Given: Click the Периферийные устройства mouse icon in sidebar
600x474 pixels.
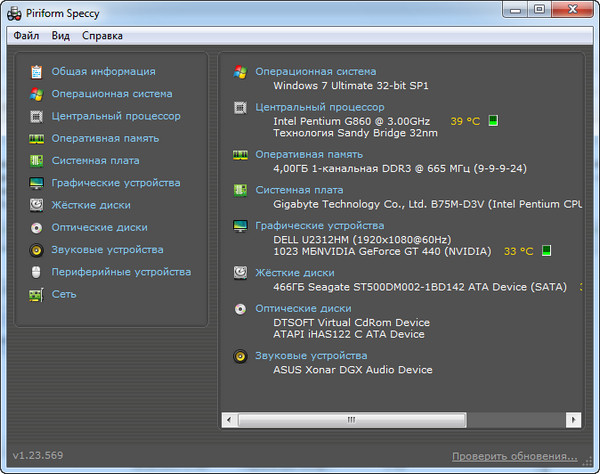Looking at the screenshot, I should (36, 272).
